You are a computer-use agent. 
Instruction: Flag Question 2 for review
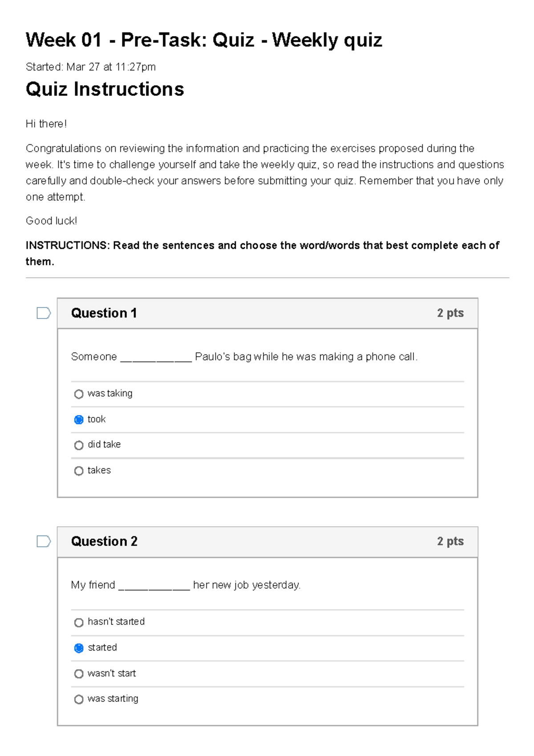click(43, 542)
